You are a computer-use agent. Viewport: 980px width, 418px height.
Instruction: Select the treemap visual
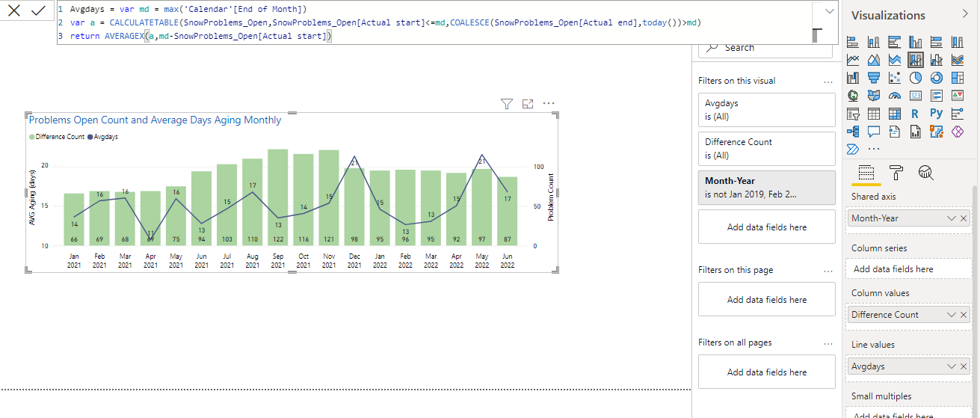click(x=958, y=78)
